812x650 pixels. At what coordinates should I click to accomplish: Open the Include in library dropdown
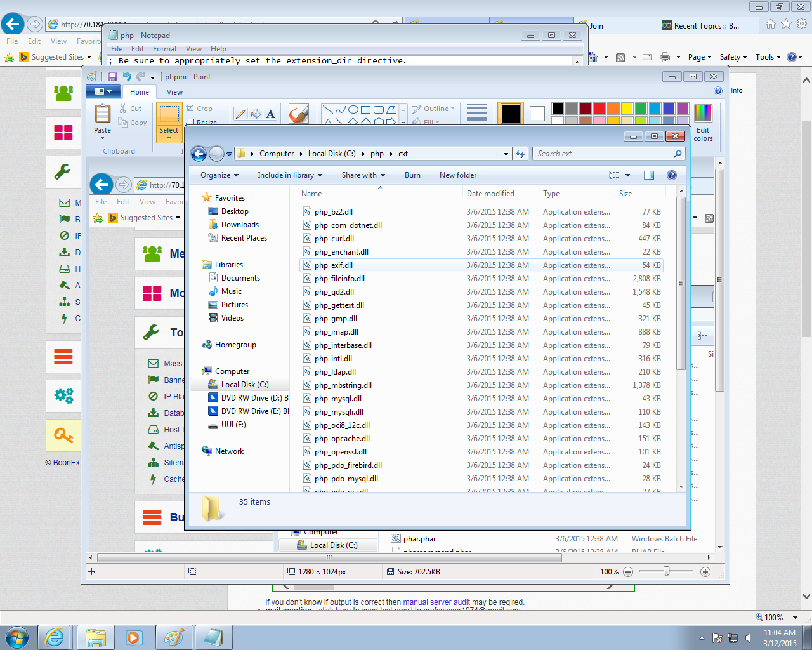tap(289, 175)
